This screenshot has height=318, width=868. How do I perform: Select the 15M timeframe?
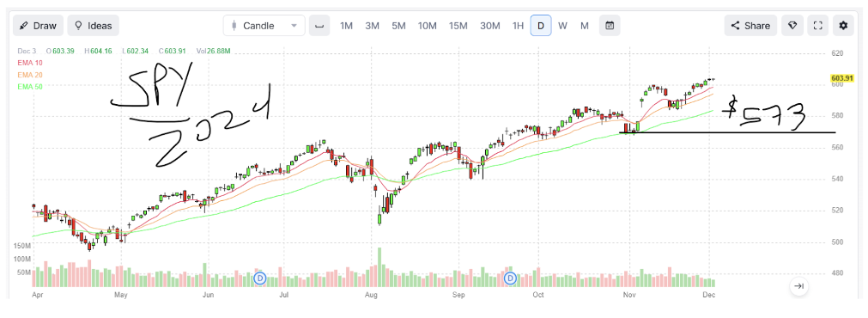[458, 26]
